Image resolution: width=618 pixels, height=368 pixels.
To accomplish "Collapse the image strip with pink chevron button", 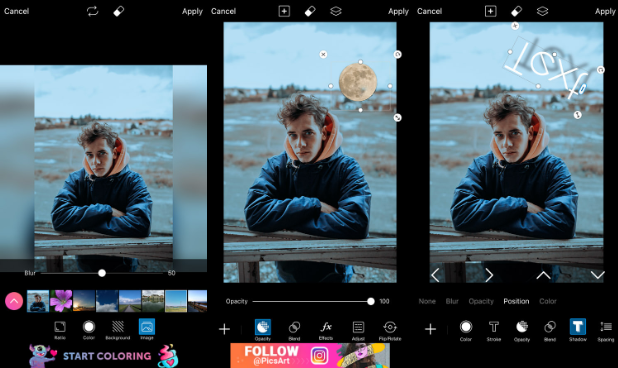I will (14, 301).
